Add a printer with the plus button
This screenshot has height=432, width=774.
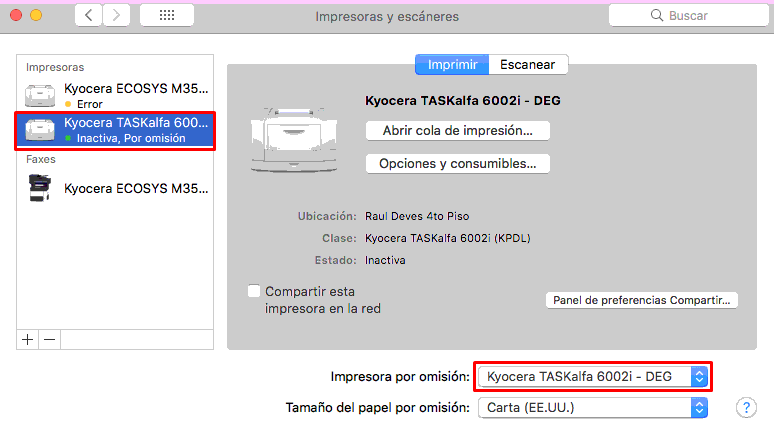coord(28,340)
